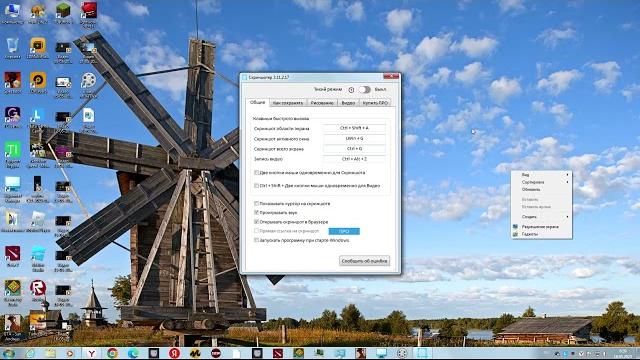
Task: Switch to the Видео tab
Action: 348,103
